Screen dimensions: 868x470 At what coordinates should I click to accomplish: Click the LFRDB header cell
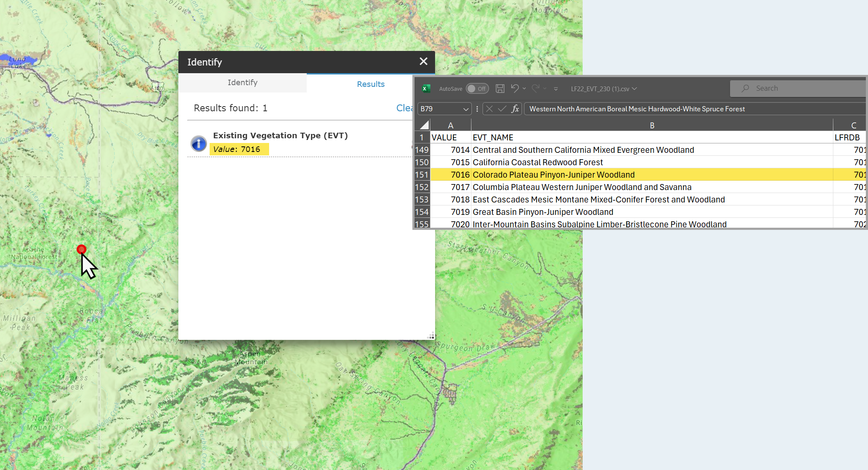point(850,137)
